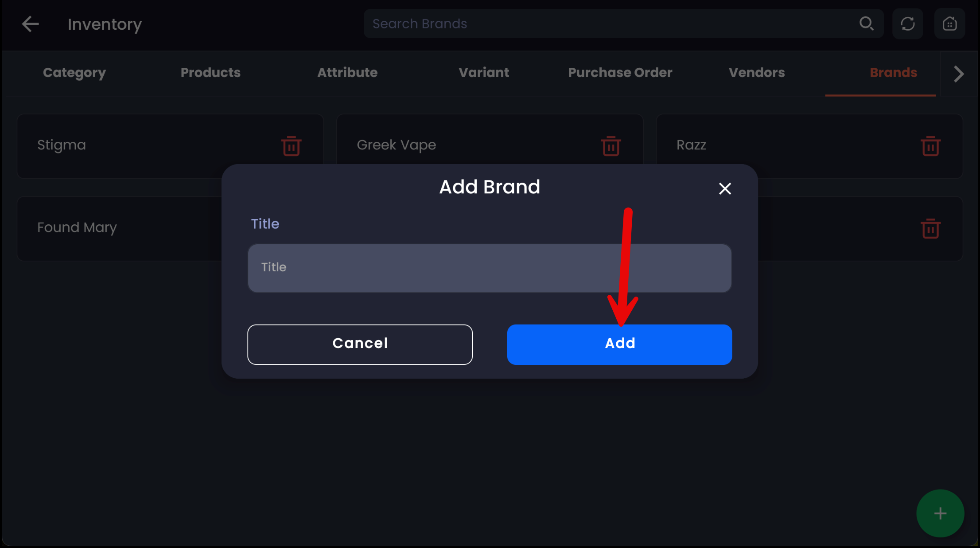Viewport: 980px width, 548px height.
Task: Switch to the Category tab
Action: click(x=74, y=73)
